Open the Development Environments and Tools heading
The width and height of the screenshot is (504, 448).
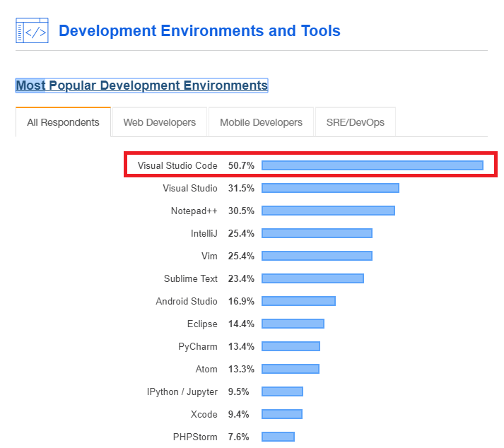tap(199, 31)
